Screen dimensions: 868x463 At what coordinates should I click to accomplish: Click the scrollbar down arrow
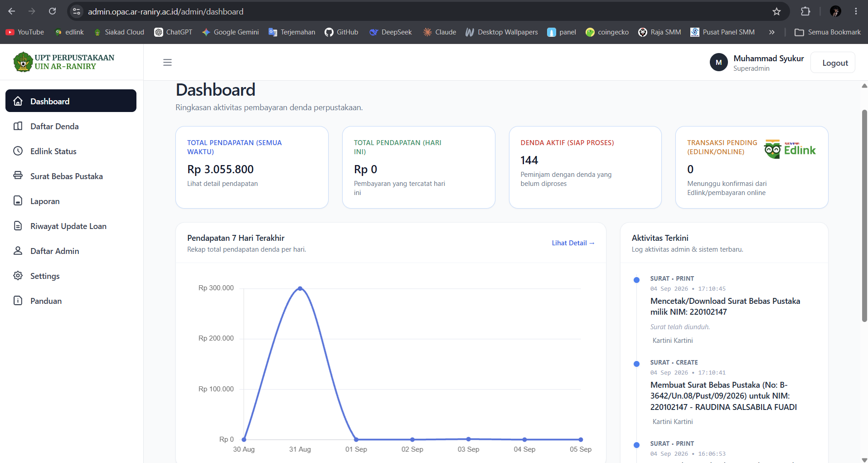pyautogui.click(x=864, y=459)
